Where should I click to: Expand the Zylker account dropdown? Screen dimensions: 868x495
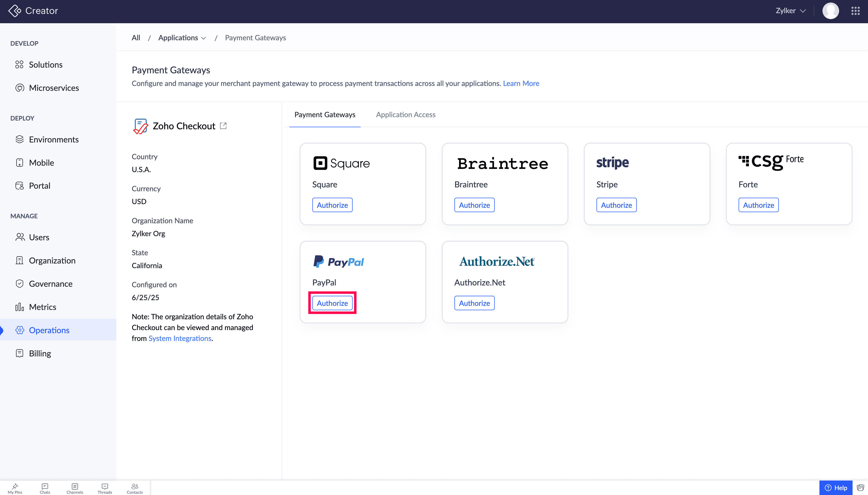791,11
